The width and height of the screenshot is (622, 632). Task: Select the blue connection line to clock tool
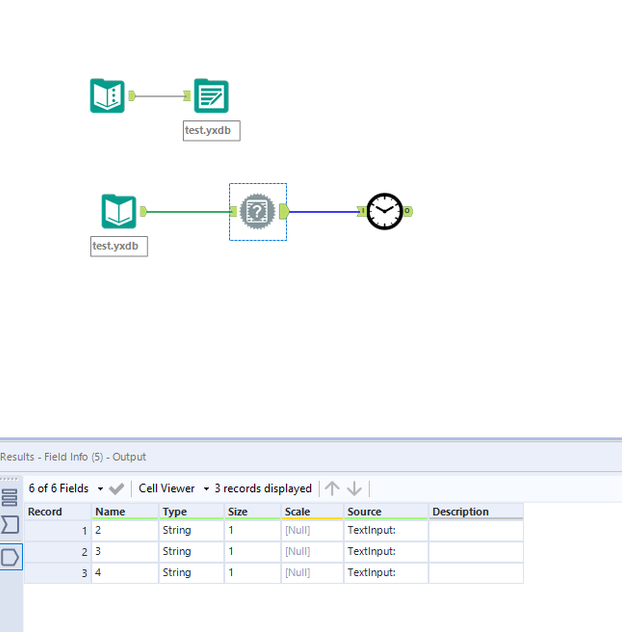323,212
